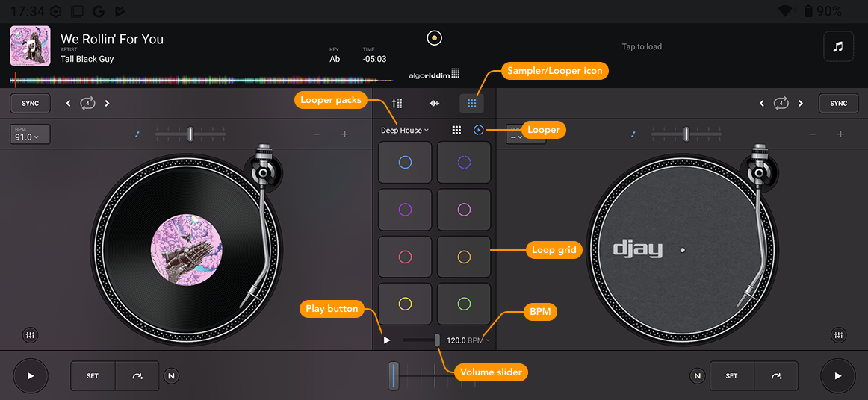This screenshot has height=400, width=868.
Task: Activate the Looper mode circular icon
Action: click(x=479, y=130)
